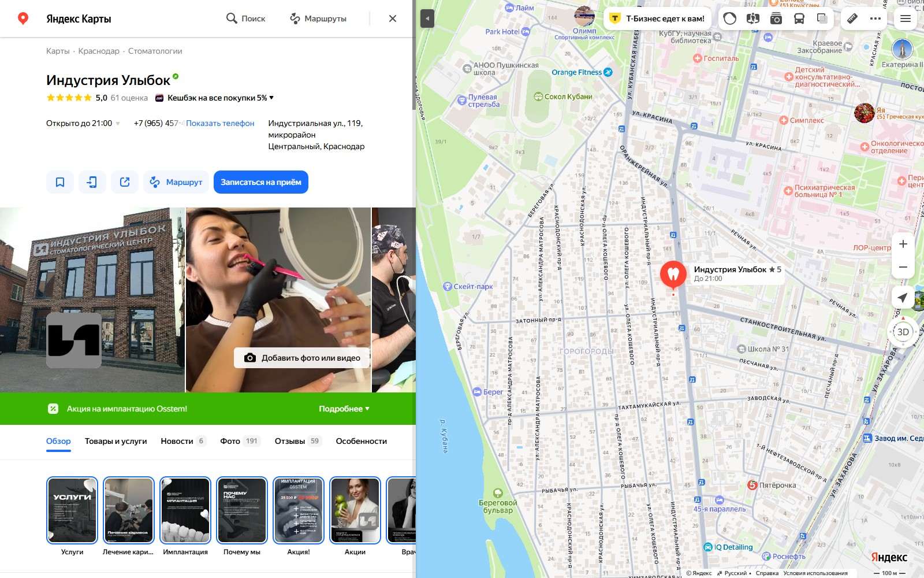Screen dimensions: 924x578
Task: Select the ruler distance tool
Action: [852, 18]
